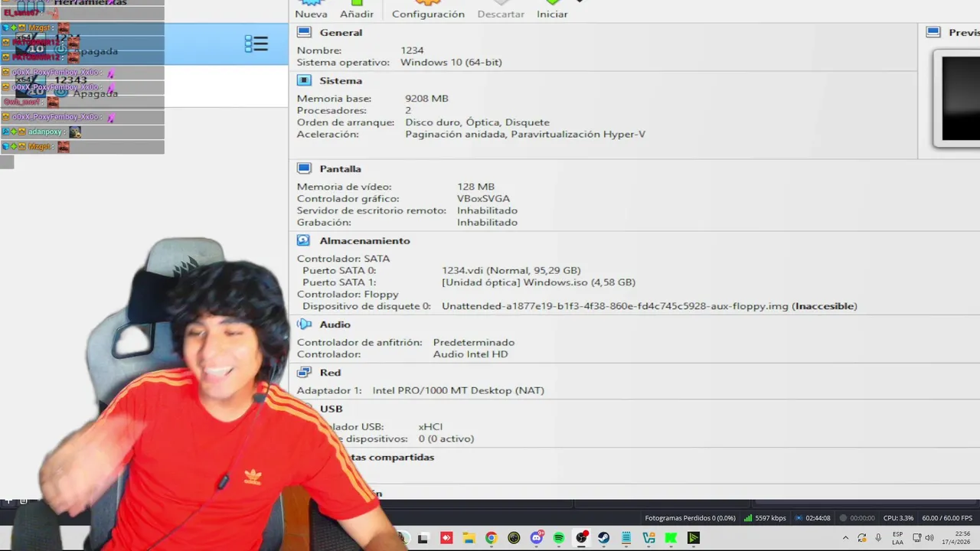Open Configuración from the toolbar

tap(428, 9)
